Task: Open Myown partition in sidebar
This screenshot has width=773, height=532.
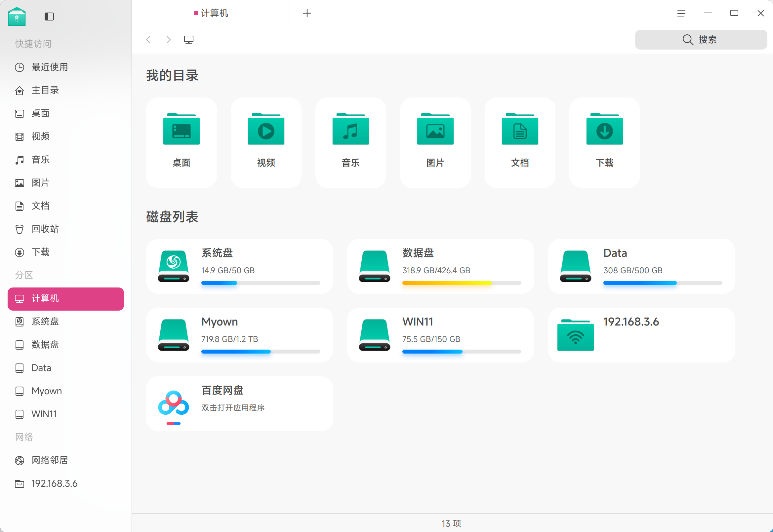Action: pos(66,391)
